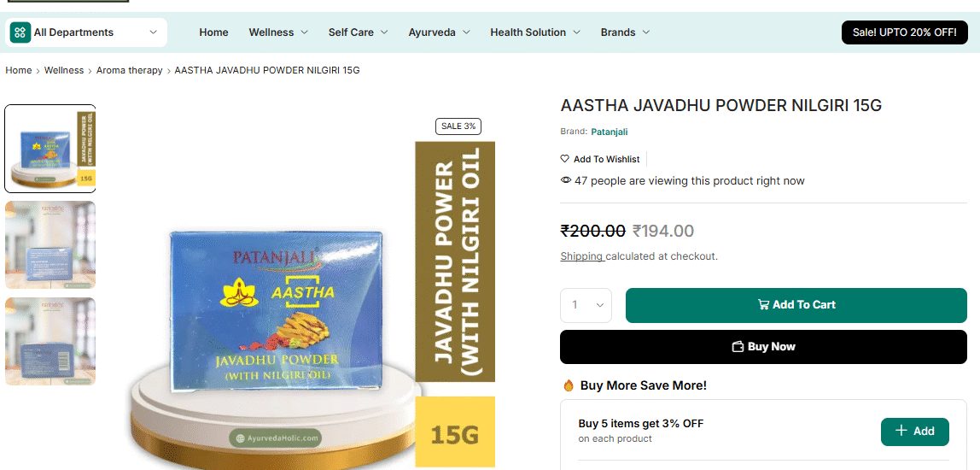Click the plus icon in Add button
Image resolution: width=980 pixels, height=470 pixels.
(x=901, y=431)
